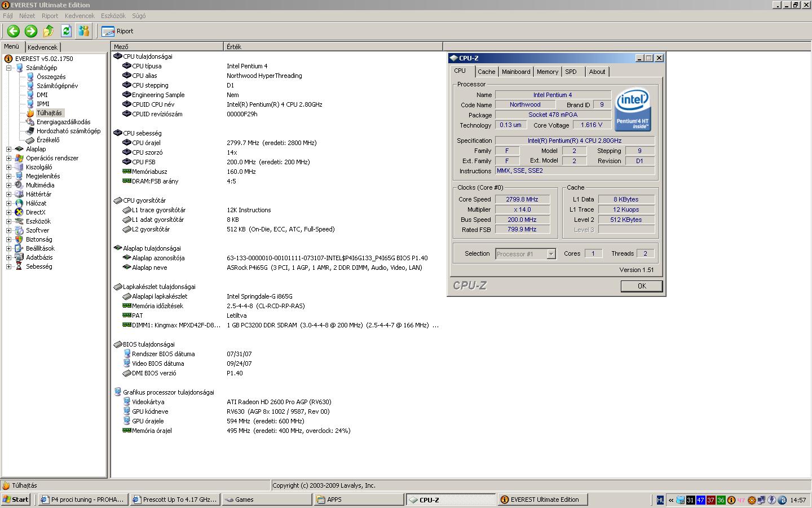The height and width of the screenshot is (508, 812).
Task: Click the HL language indicator in taskbar
Action: (660, 500)
